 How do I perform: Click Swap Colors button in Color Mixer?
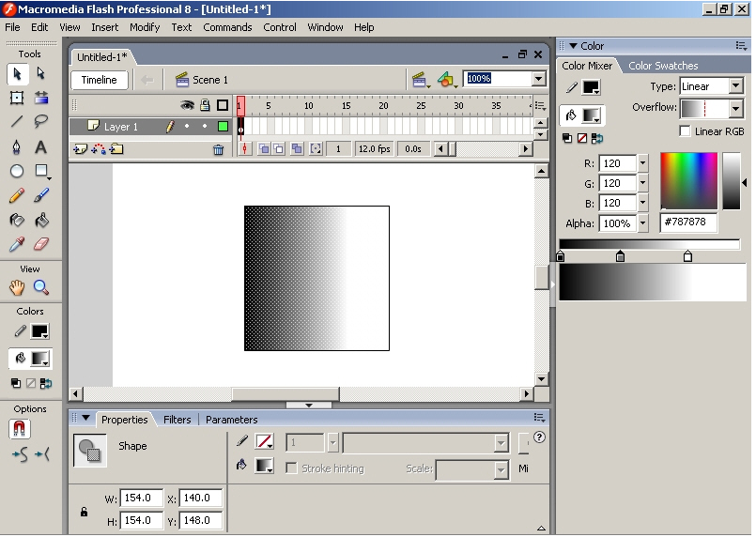point(597,139)
